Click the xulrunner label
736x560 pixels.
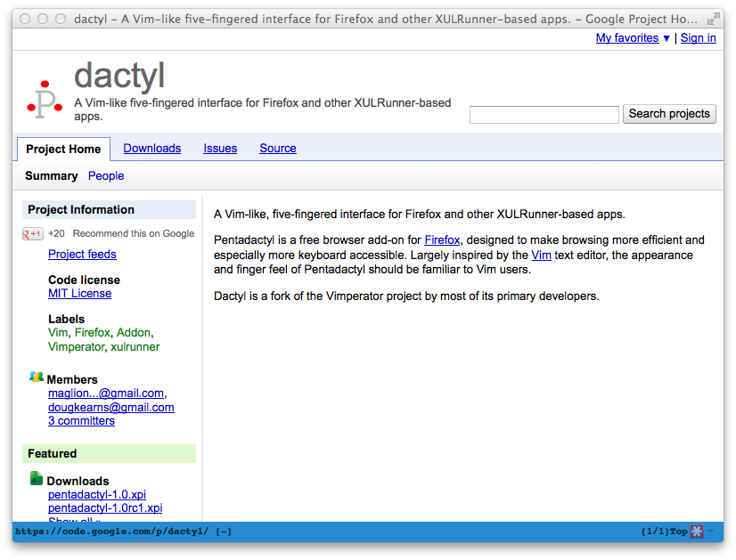pyautogui.click(x=135, y=347)
